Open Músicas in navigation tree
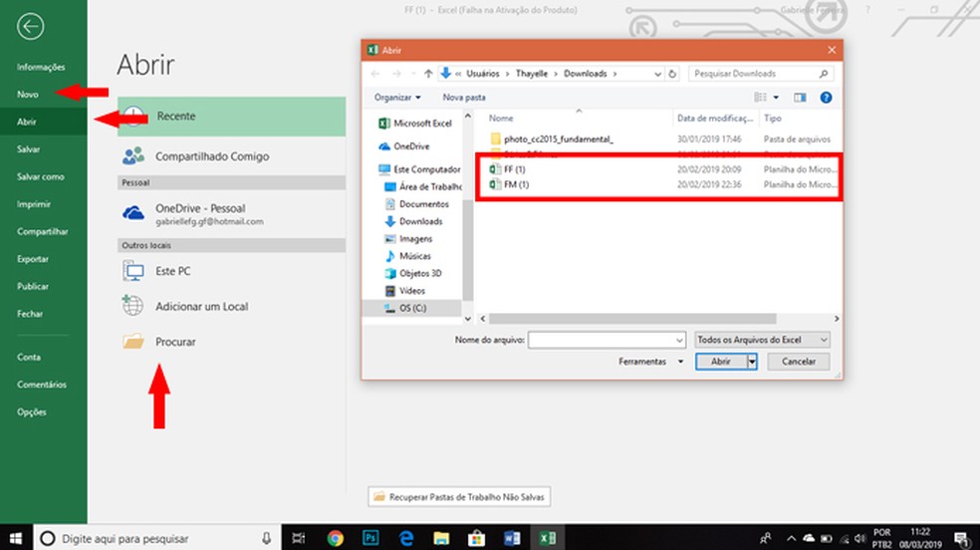 point(407,256)
